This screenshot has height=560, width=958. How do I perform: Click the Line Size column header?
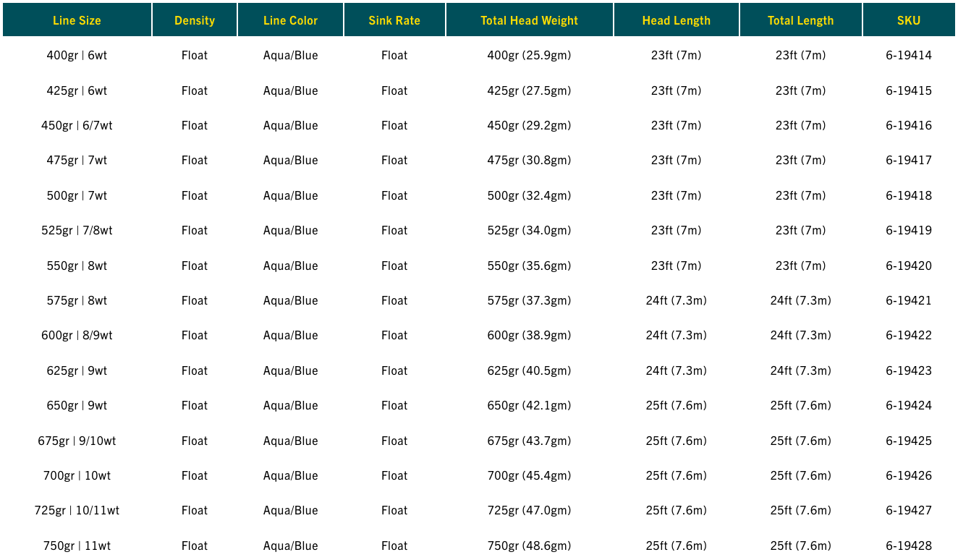click(77, 20)
